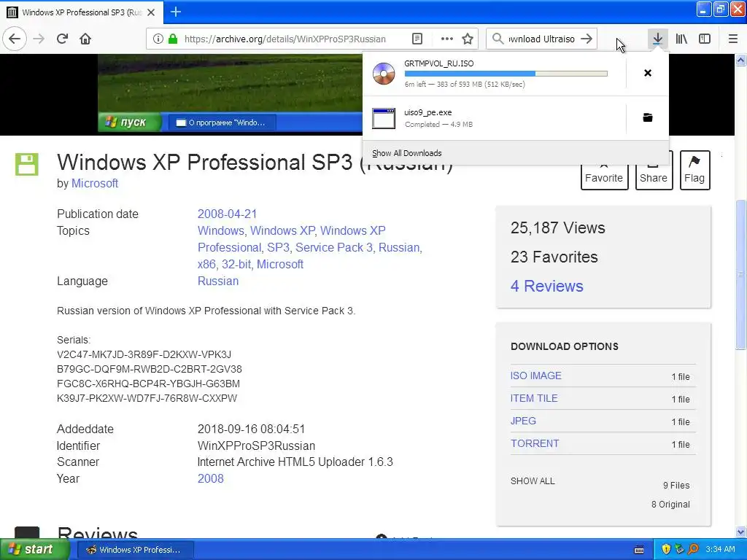Click GRTMPVOL_RU.ISO download progress bar

coord(506,74)
